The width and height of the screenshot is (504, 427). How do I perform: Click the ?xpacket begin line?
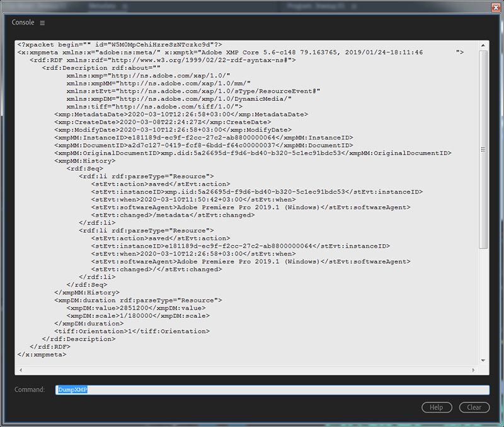coord(120,44)
